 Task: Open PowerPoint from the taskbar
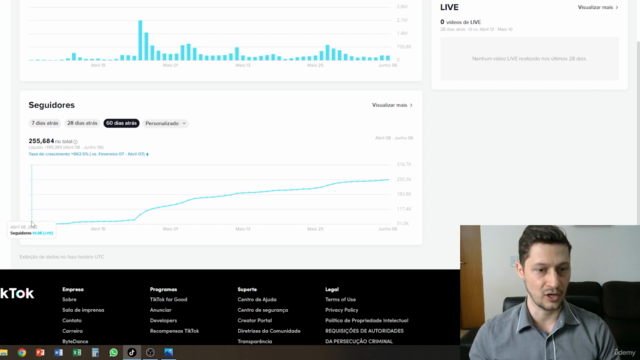tap(40, 353)
